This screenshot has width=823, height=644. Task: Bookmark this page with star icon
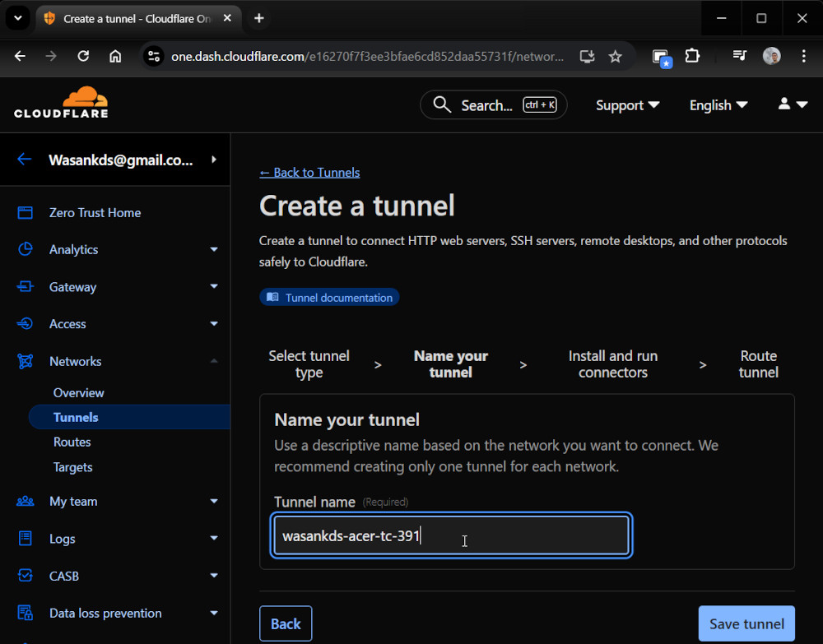click(x=615, y=56)
